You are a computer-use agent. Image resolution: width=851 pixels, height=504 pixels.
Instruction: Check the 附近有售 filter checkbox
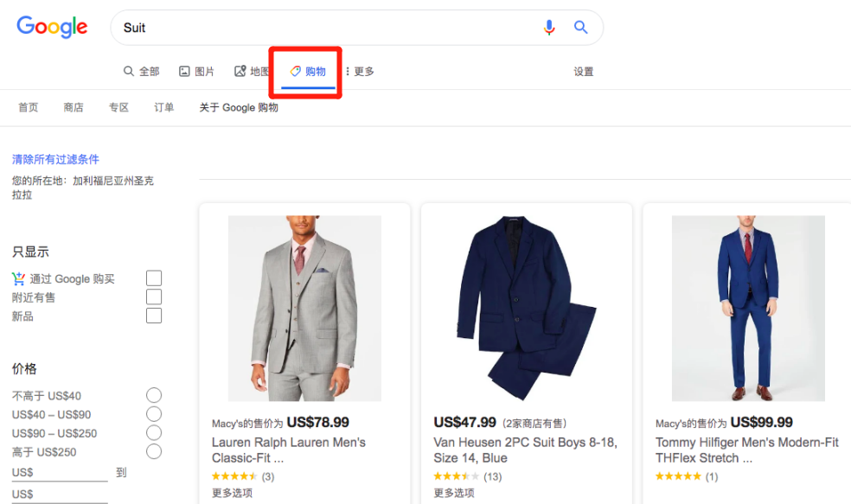154,297
